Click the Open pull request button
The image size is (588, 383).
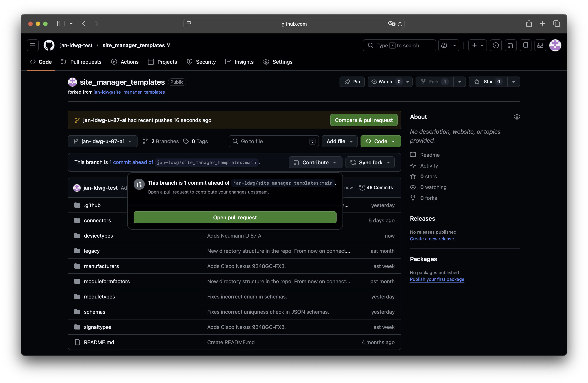tap(235, 217)
